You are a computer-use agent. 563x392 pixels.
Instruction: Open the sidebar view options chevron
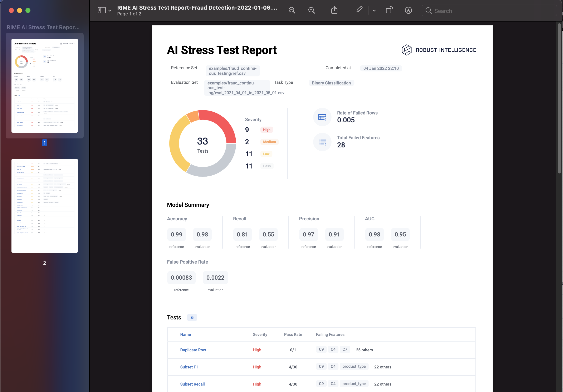pos(110,11)
